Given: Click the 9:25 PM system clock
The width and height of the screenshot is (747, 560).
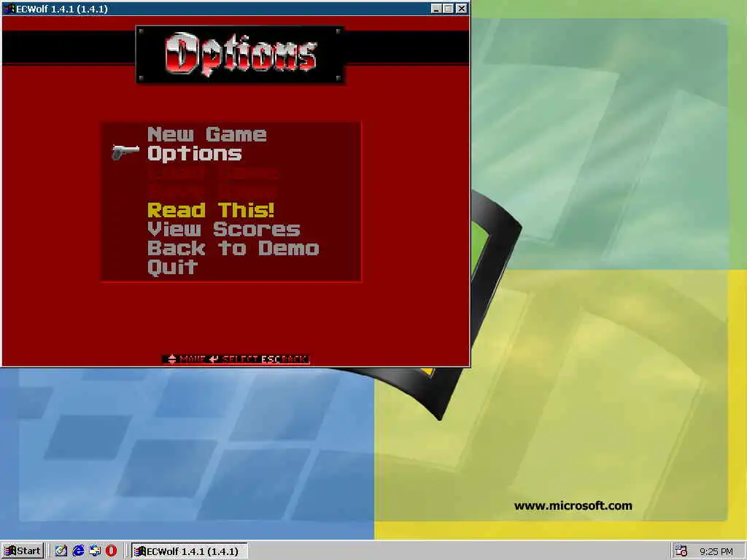Looking at the screenshot, I should click(x=716, y=551).
